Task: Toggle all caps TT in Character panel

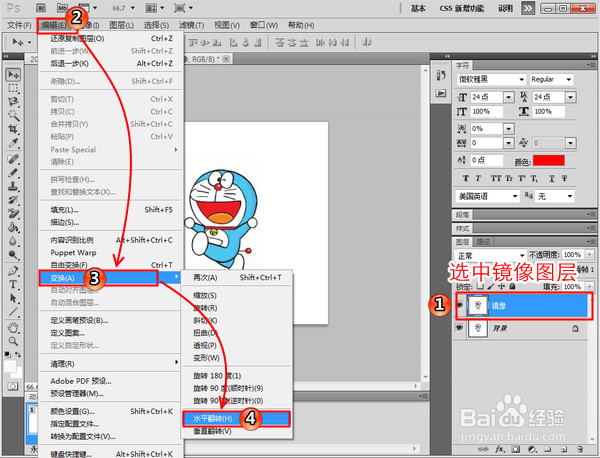Action: tap(496, 178)
